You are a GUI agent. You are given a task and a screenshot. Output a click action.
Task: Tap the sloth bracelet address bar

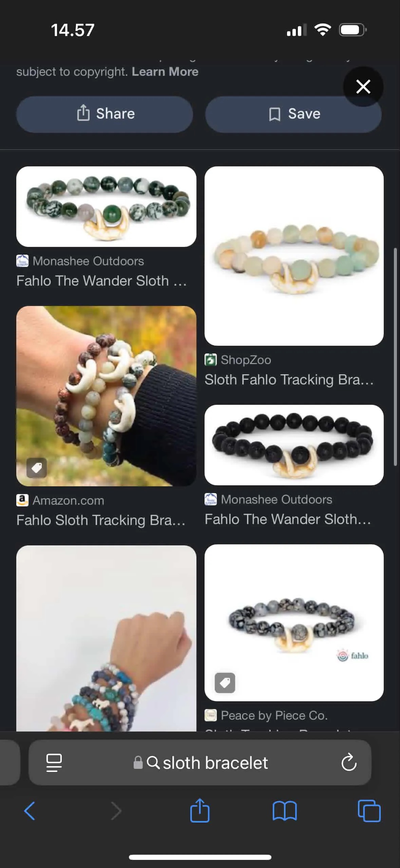click(x=200, y=762)
